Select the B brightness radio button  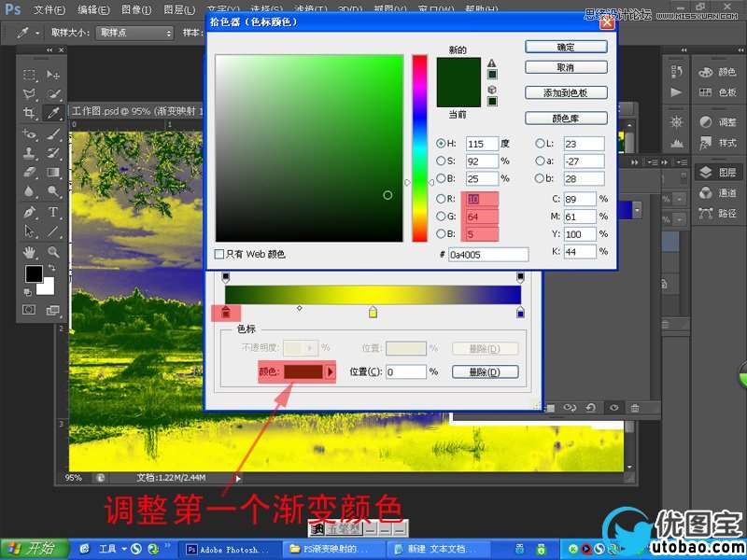coord(441,178)
